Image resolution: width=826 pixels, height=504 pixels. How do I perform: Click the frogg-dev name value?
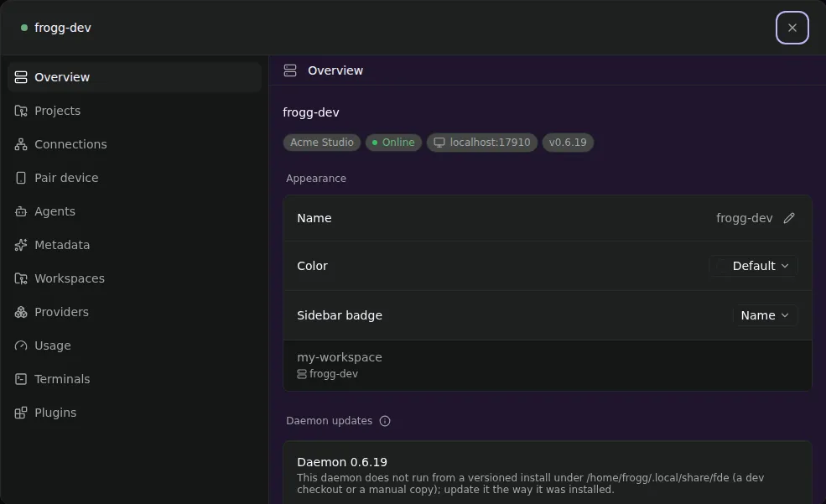[x=744, y=218]
